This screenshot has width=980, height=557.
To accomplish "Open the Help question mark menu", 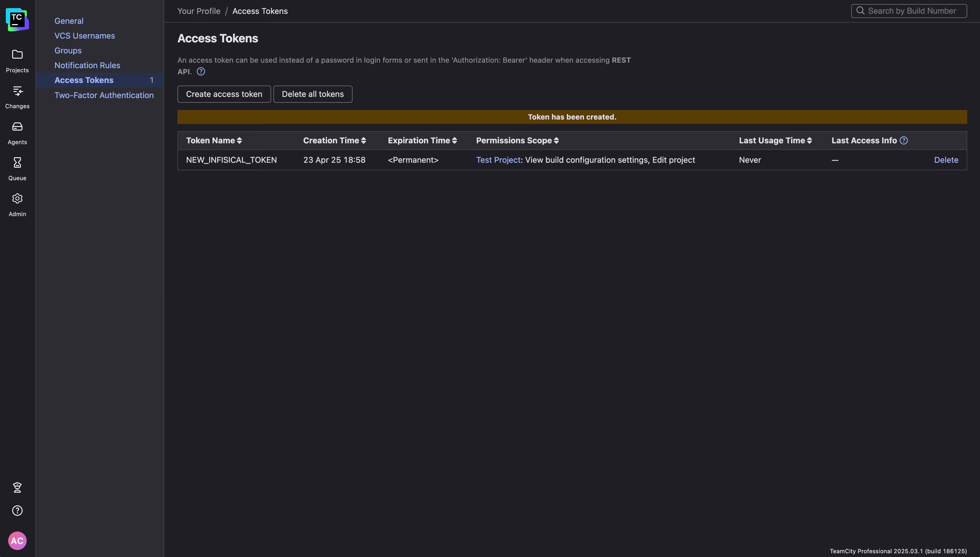I will point(17,511).
